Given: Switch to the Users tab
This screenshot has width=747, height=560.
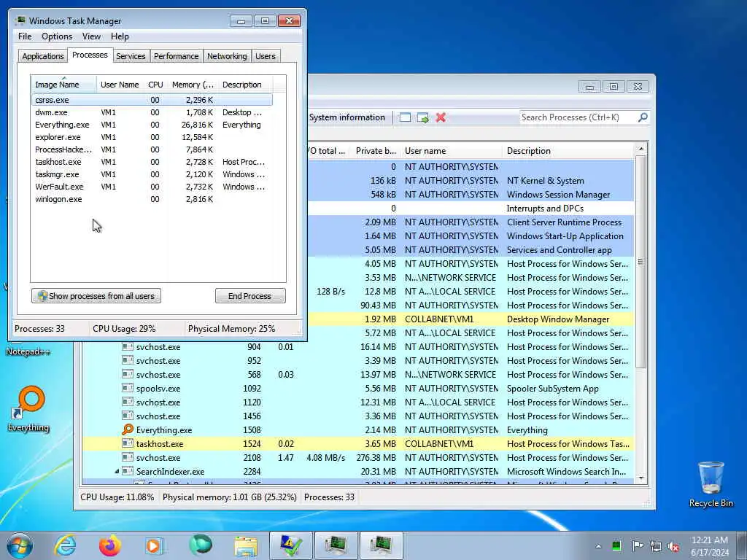Looking at the screenshot, I should coord(265,56).
